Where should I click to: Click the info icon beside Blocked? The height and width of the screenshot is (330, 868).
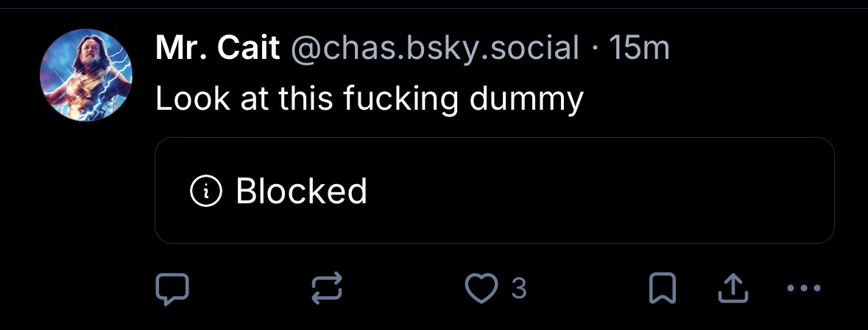click(x=205, y=192)
